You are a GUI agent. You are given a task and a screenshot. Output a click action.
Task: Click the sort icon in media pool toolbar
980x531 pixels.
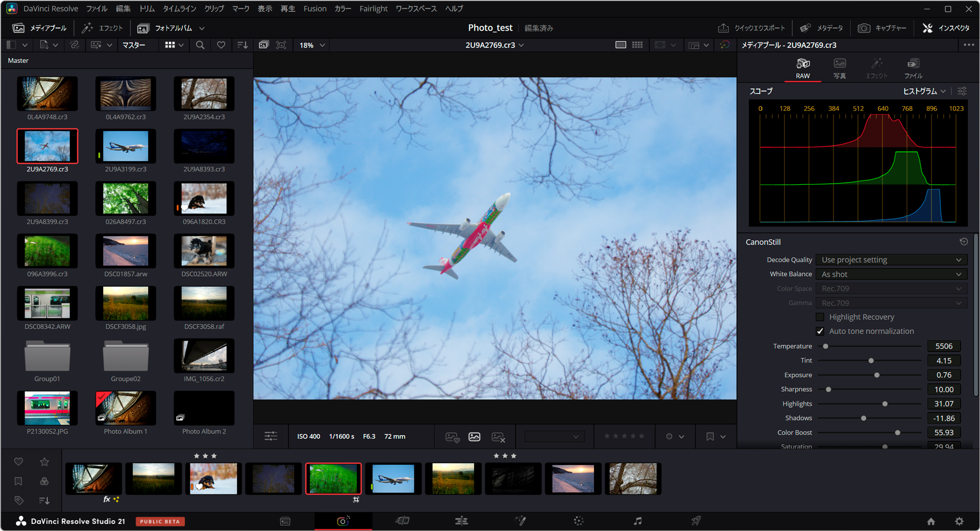(242, 45)
